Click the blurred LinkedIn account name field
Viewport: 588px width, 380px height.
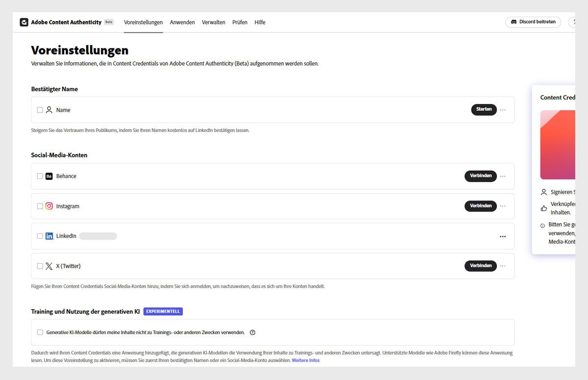[x=98, y=236]
